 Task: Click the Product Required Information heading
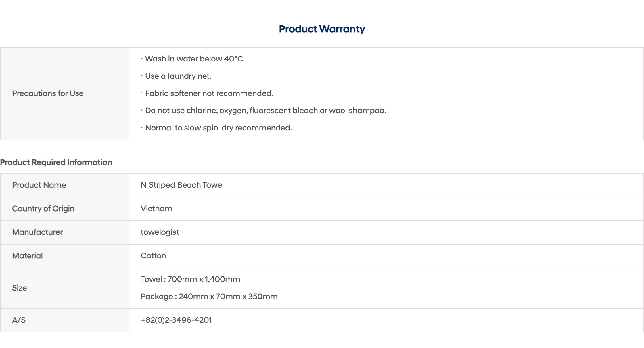[x=56, y=162]
